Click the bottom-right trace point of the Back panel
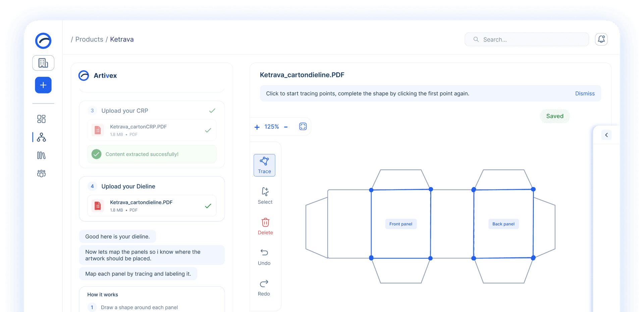The image size is (644, 312). pos(533,258)
